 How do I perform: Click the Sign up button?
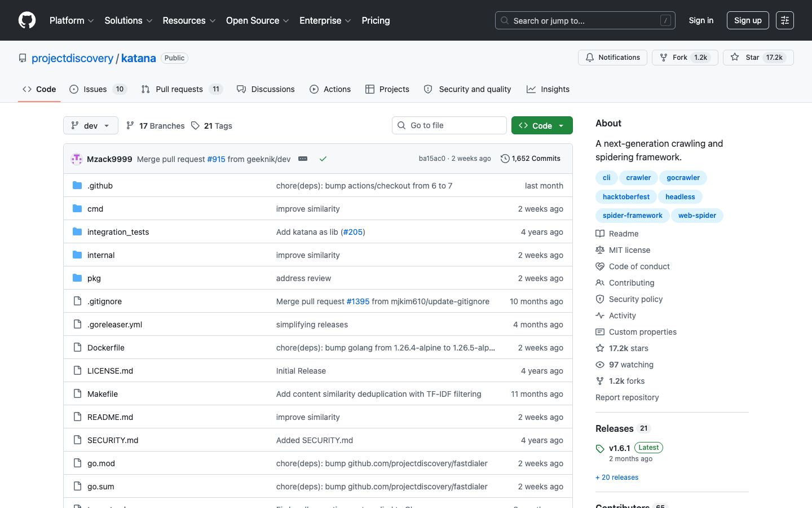point(748,20)
